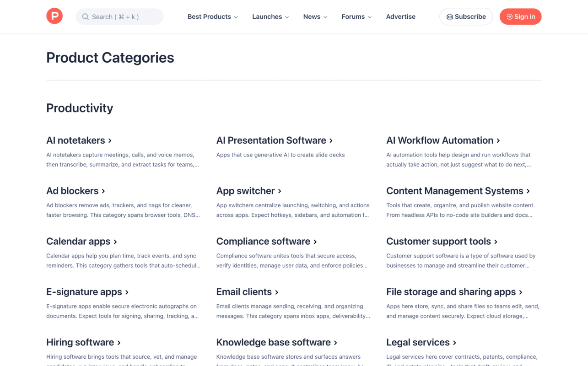Click the Calendar apps description text
The width and height of the screenshot is (588, 366).
point(124,261)
